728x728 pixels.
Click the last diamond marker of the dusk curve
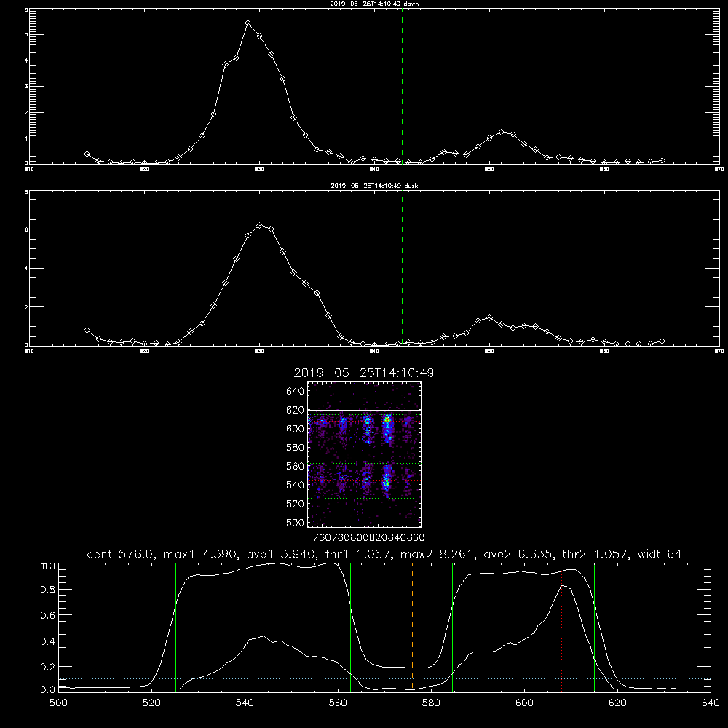[662, 341]
